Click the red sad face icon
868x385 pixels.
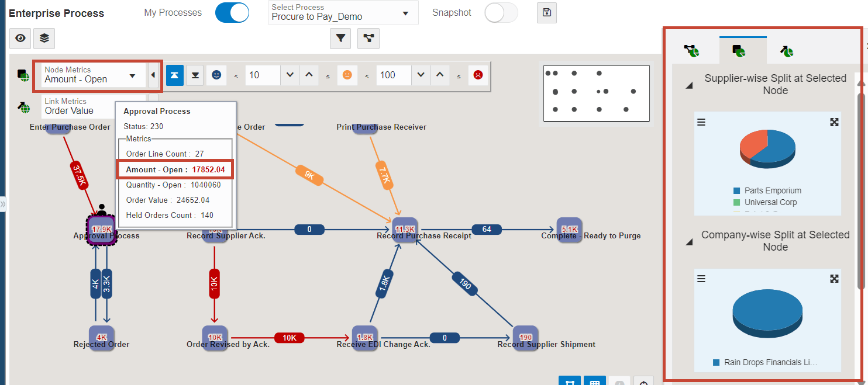pyautogui.click(x=478, y=75)
